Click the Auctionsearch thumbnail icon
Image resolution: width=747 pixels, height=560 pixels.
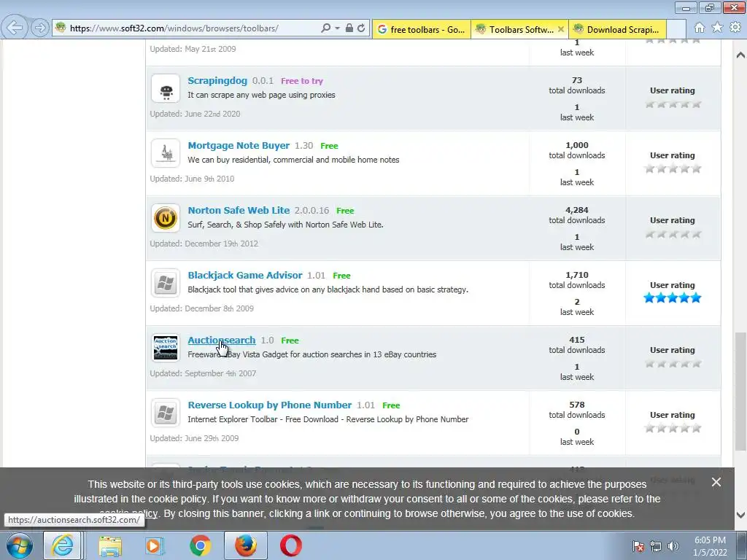(x=166, y=348)
